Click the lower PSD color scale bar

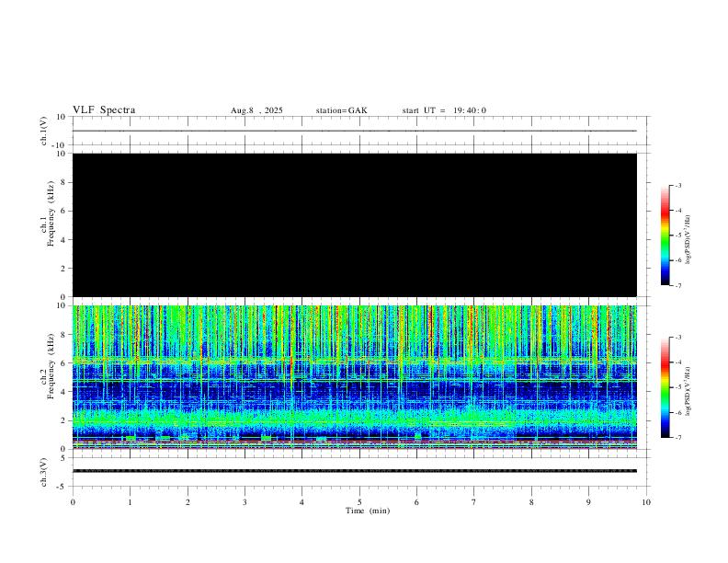point(665,387)
